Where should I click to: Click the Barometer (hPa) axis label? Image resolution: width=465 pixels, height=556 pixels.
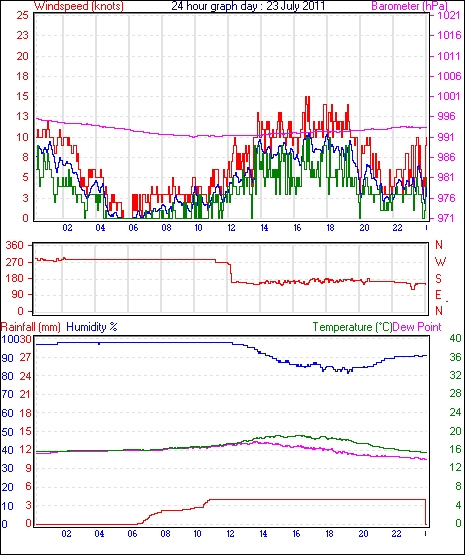coord(409,6)
